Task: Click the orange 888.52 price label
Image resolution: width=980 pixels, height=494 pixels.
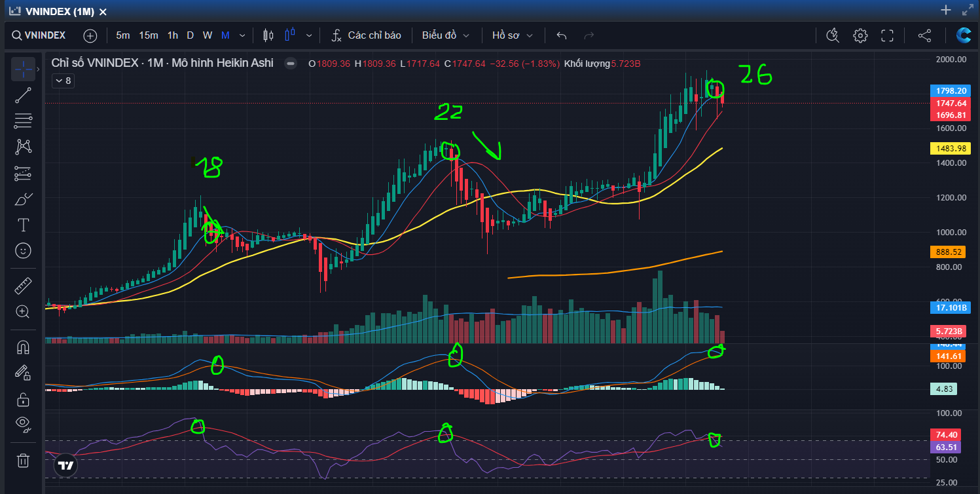Action: point(948,252)
